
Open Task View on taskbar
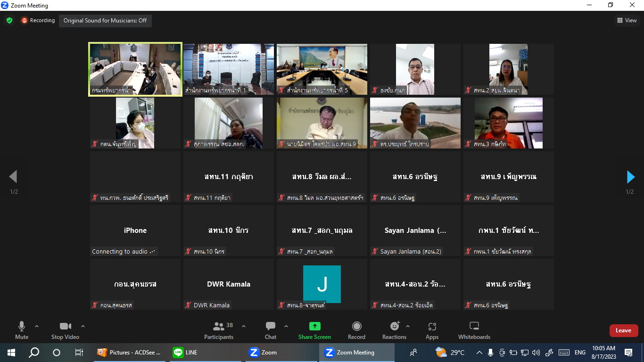pyautogui.click(x=79, y=352)
